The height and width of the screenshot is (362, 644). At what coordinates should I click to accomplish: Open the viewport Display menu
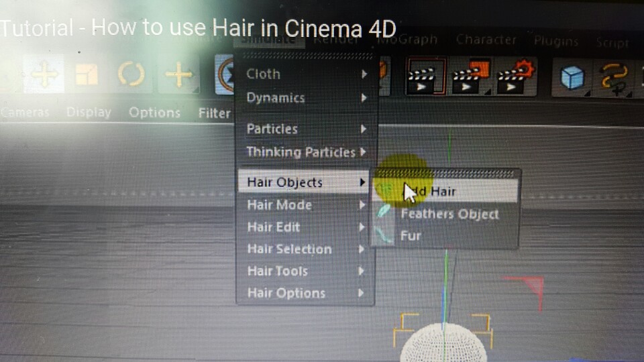(x=89, y=112)
